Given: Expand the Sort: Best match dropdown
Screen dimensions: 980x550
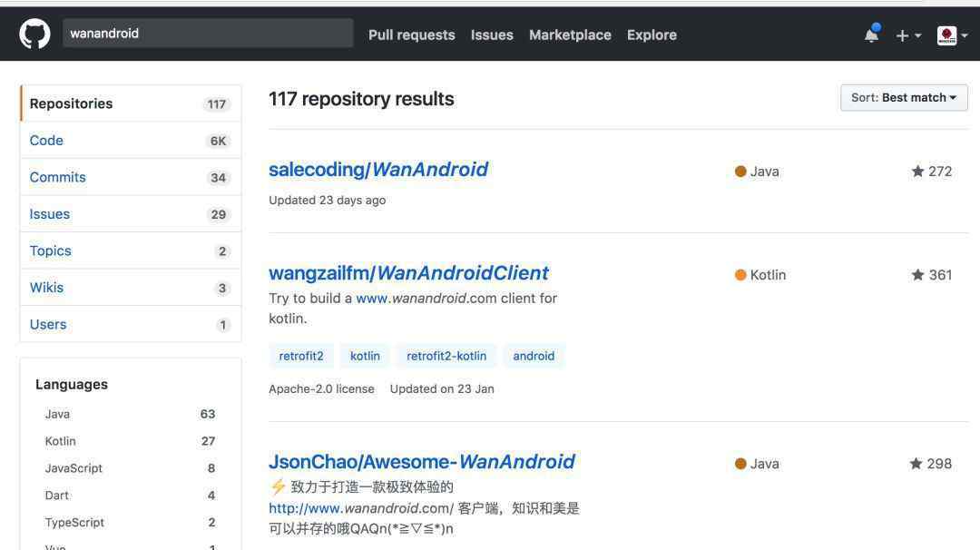Looking at the screenshot, I should click(904, 97).
